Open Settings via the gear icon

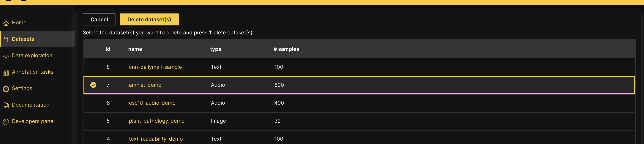point(6,89)
